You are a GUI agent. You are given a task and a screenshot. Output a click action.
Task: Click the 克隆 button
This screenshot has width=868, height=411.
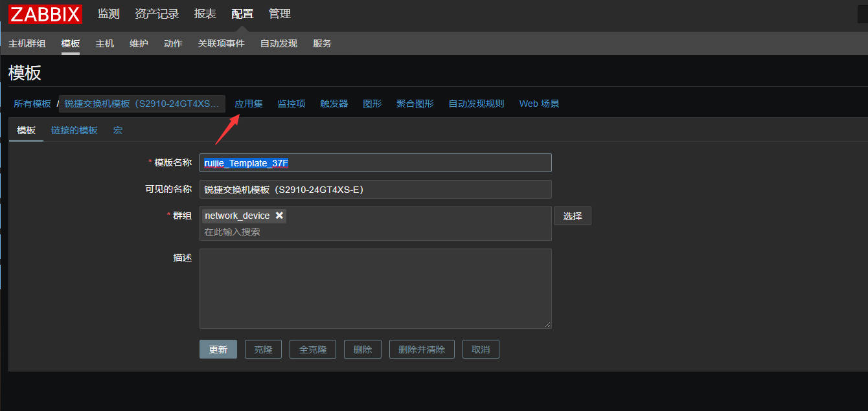click(263, 350)
